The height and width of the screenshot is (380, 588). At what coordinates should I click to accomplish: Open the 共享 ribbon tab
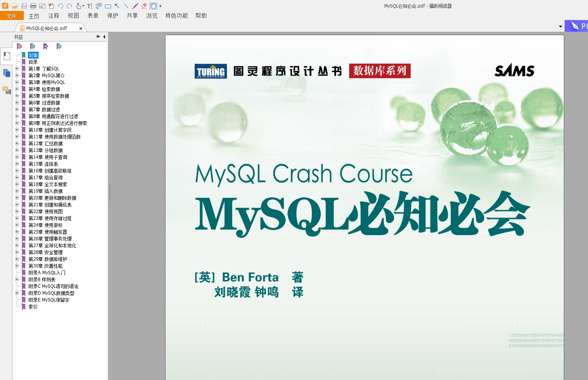click(x=132, y=15)
